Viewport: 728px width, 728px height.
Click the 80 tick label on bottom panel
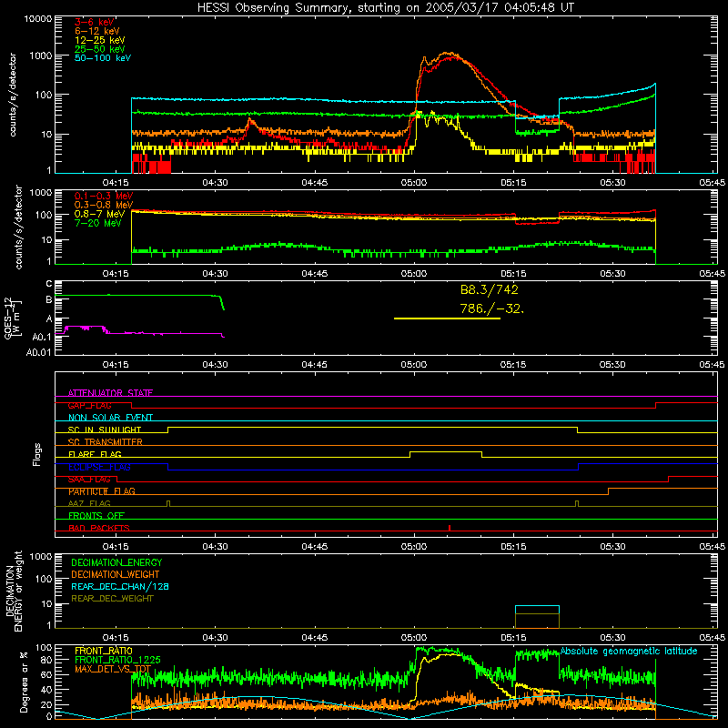point(46,660)
